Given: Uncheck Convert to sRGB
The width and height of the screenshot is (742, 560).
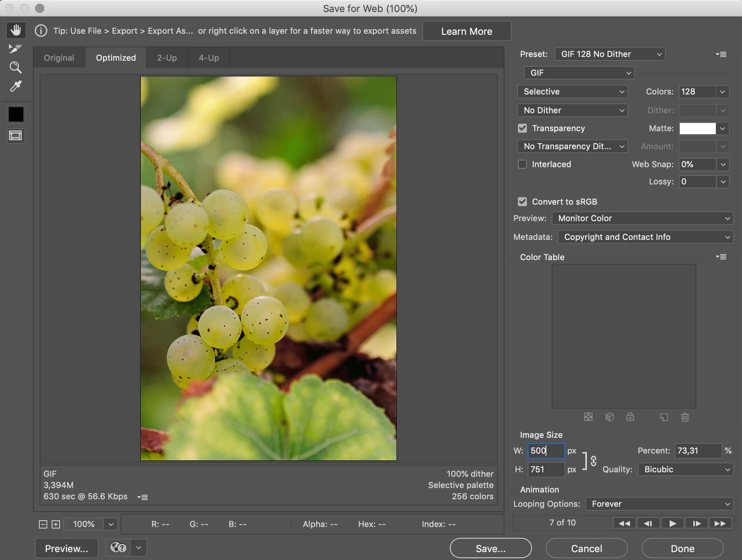Looking at the screenshot, I should 522,202.
